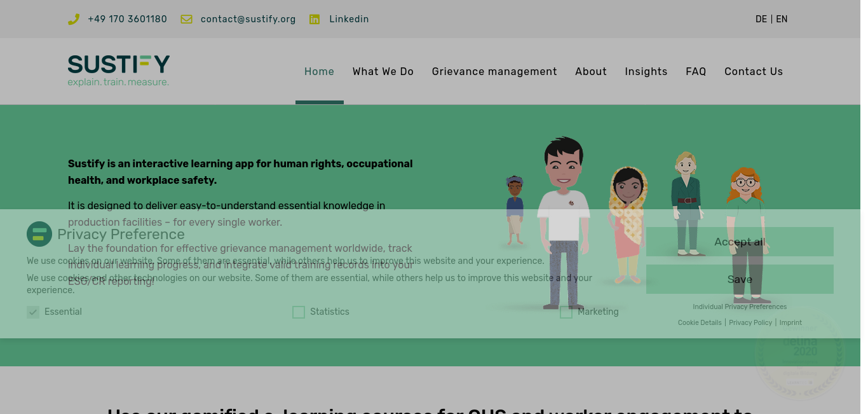Open Individual Privacy Preferences

pyautogui.click(x=740, y=307)
